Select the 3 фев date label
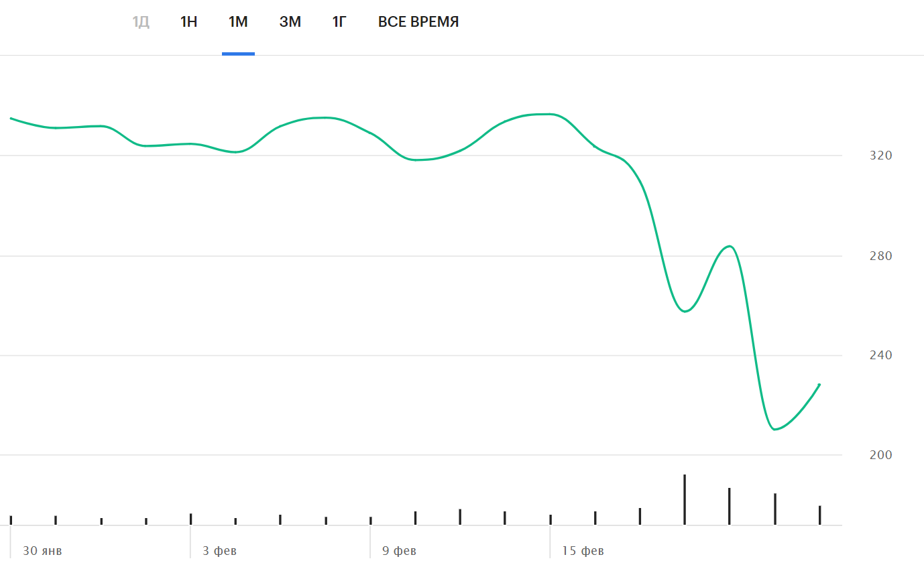 click(x=219, y=551)
